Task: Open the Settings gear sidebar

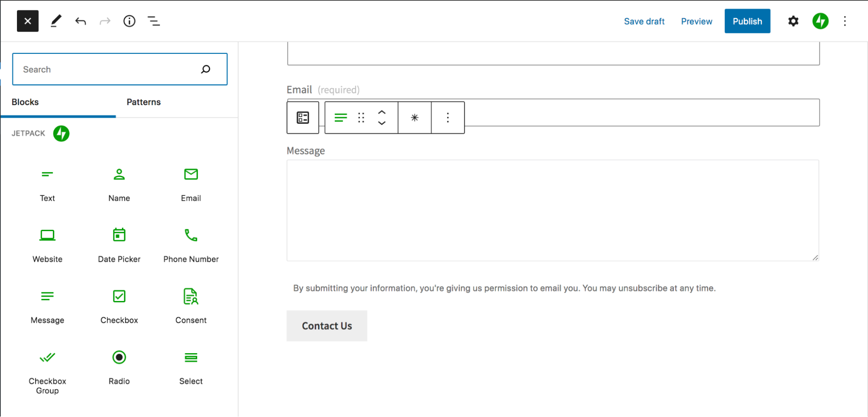Action: [x=793, y=21]
